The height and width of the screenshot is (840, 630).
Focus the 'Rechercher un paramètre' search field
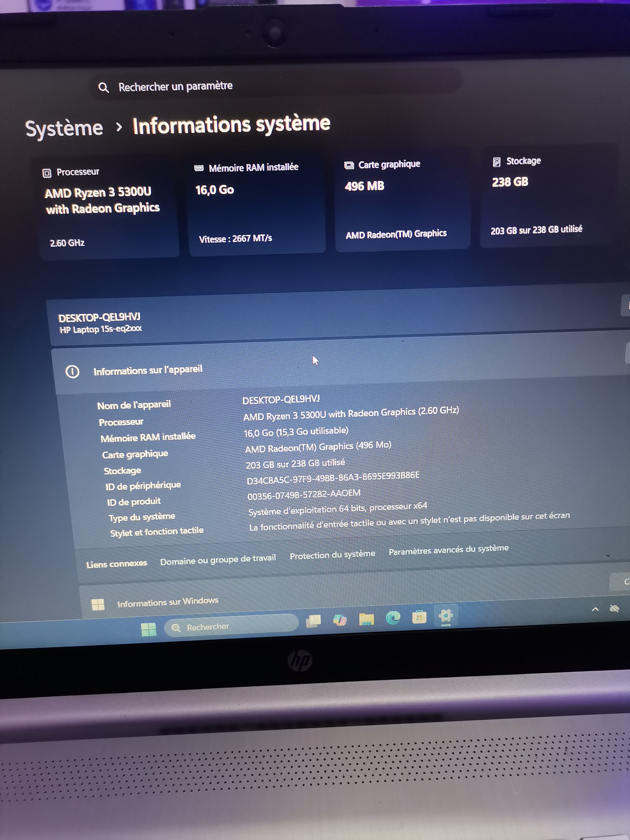point(275,85)
